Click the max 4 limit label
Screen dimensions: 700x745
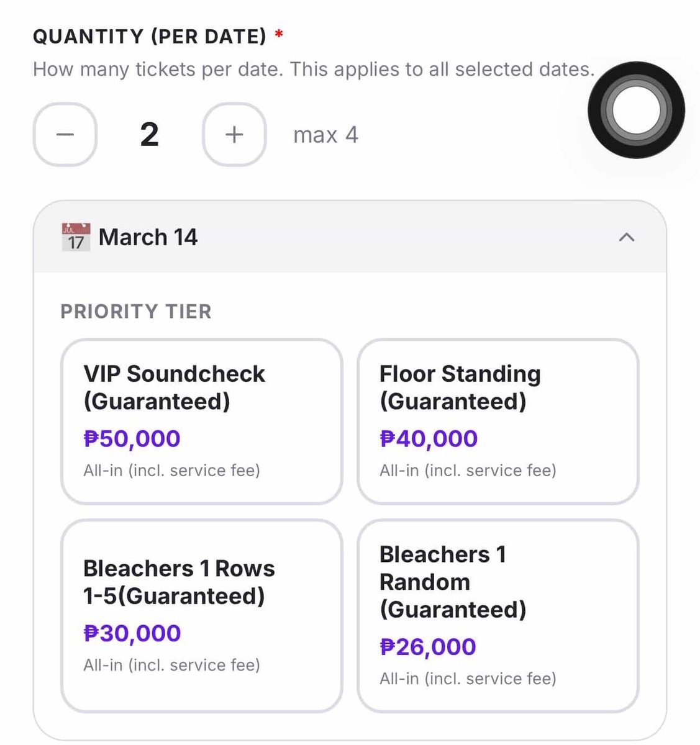(x=325, y=135)
